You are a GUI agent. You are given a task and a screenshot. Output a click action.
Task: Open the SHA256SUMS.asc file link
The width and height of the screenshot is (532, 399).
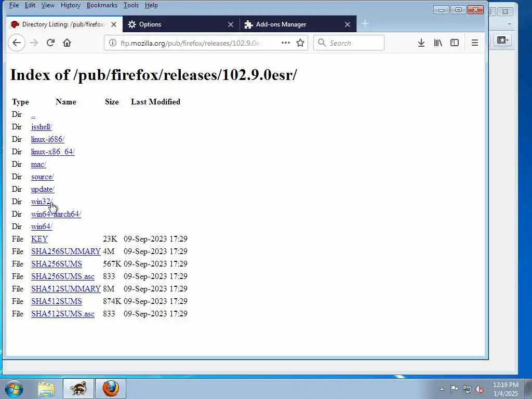pyautogui.click(x=63, y=276)
